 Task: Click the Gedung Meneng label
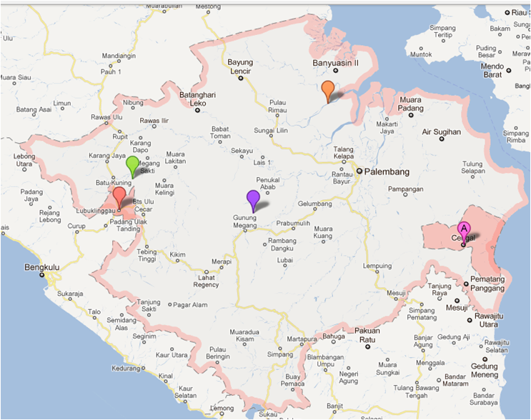[x=485, y=370]
